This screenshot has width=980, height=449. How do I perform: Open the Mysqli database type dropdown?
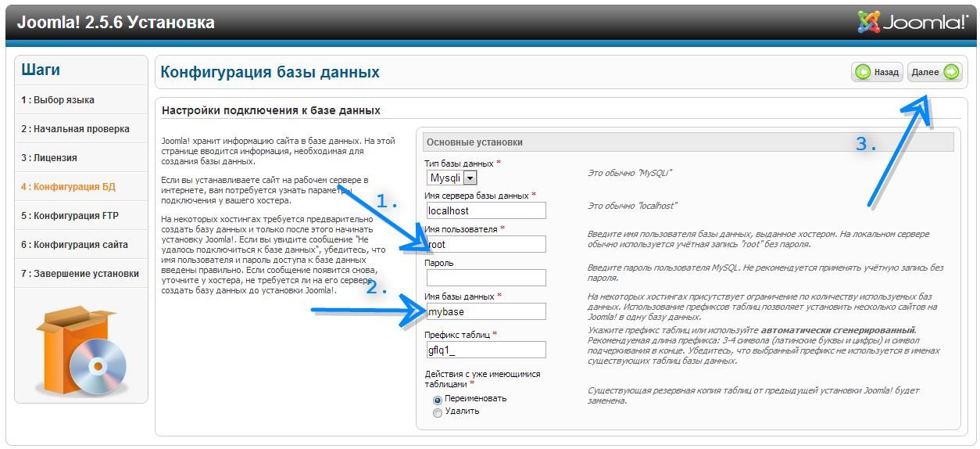452,178
